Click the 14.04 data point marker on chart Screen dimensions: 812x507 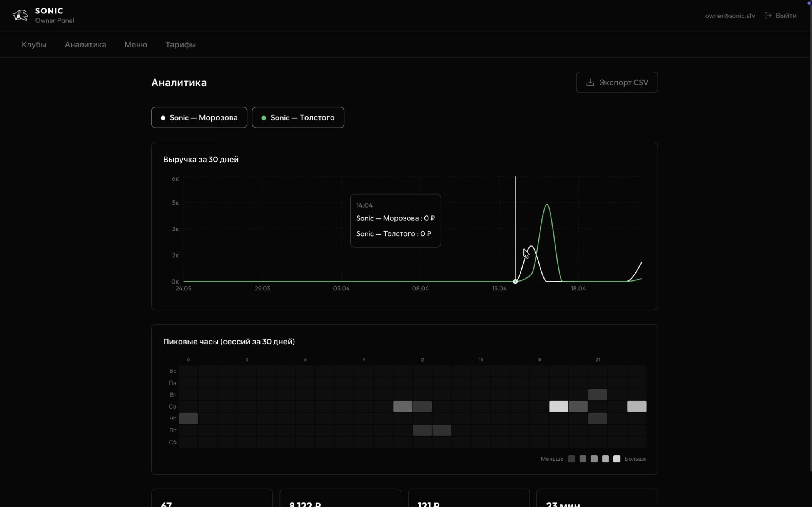[x=515, y=282]
